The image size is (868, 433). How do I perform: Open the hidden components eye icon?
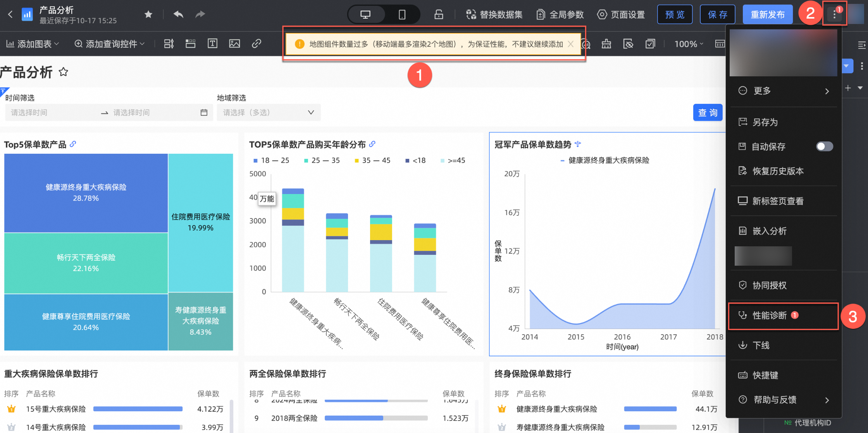[629, 44]
